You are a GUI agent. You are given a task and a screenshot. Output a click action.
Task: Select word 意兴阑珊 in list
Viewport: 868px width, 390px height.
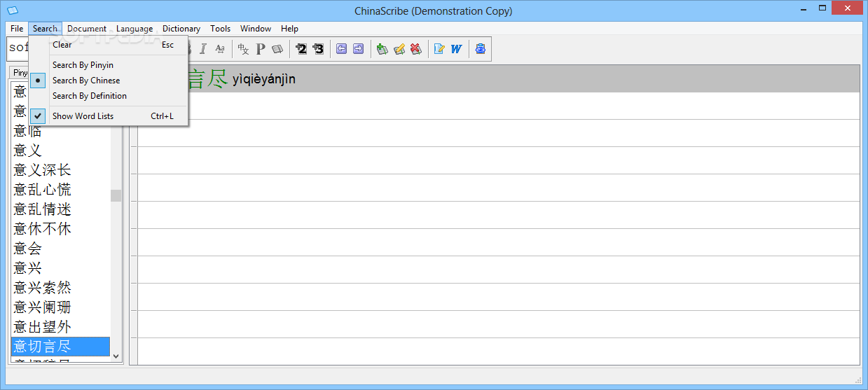pyautogui.click(x=60, y=307)
